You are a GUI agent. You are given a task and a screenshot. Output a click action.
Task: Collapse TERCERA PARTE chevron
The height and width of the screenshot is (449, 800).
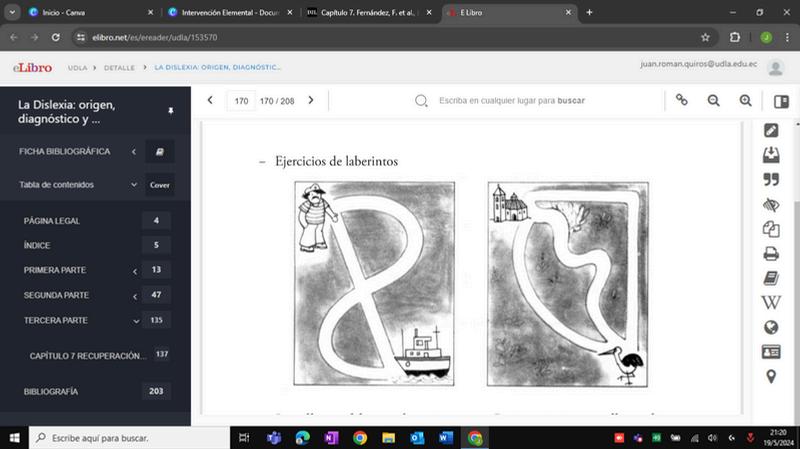(x=136, y=321)
